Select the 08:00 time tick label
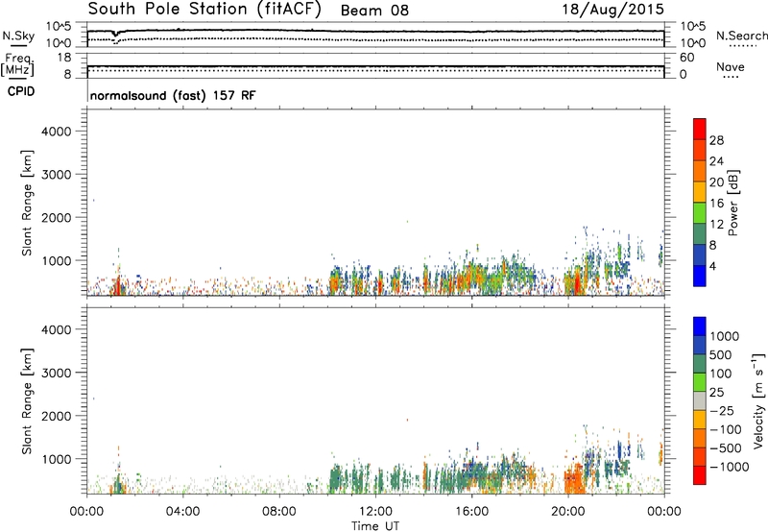This screenshot has width=768, height=532. pos(279,512)
